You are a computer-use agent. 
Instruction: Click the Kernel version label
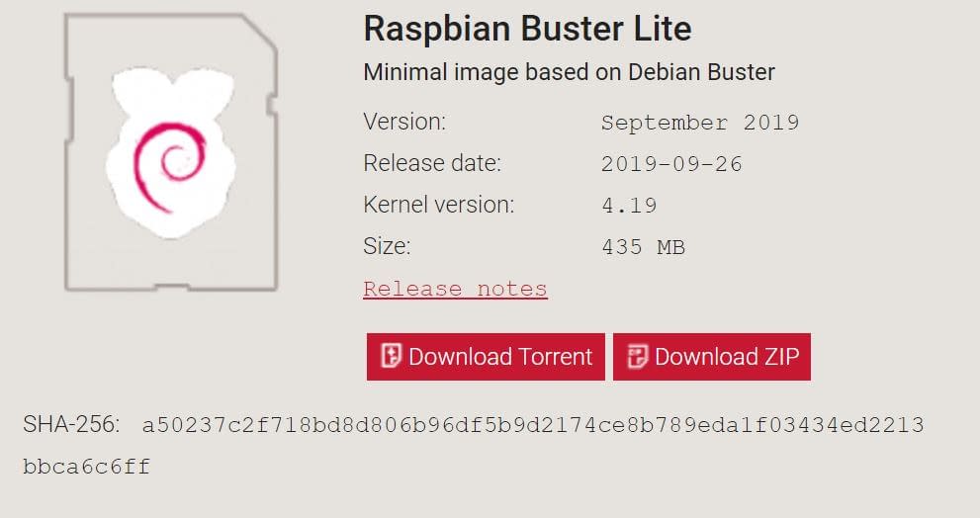point(439,205)
